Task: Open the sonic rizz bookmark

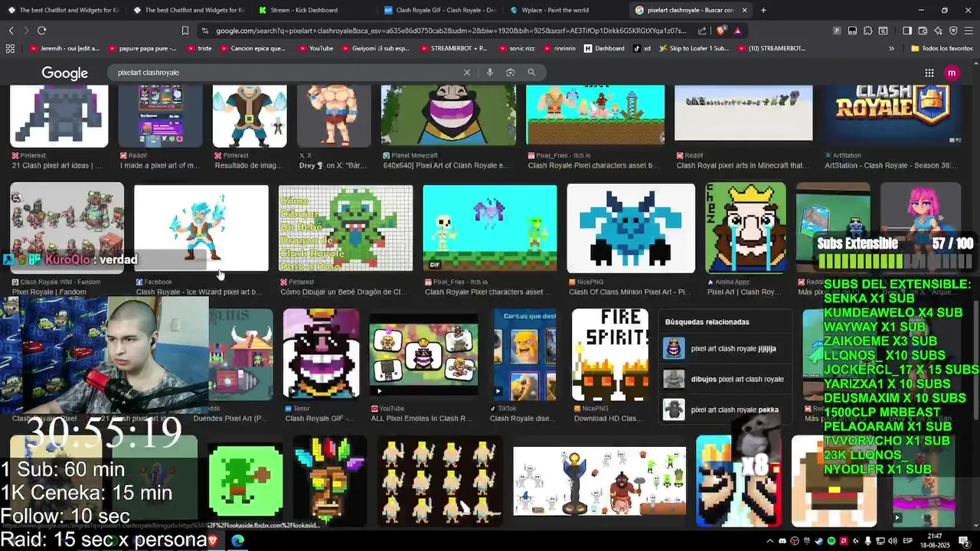Action: coord(515,48)
